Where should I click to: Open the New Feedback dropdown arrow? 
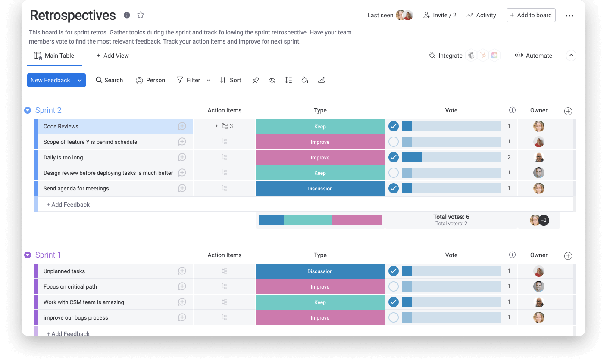[x=80, y=80]
